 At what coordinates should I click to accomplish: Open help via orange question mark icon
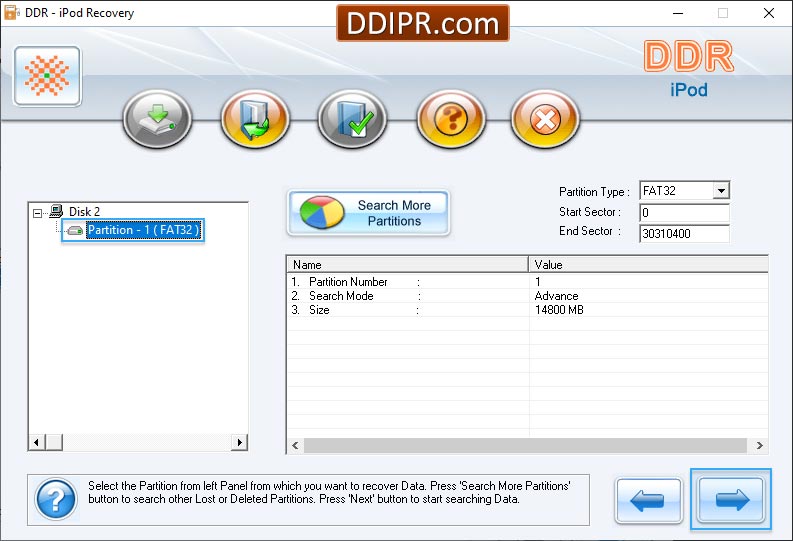(451, 119)
